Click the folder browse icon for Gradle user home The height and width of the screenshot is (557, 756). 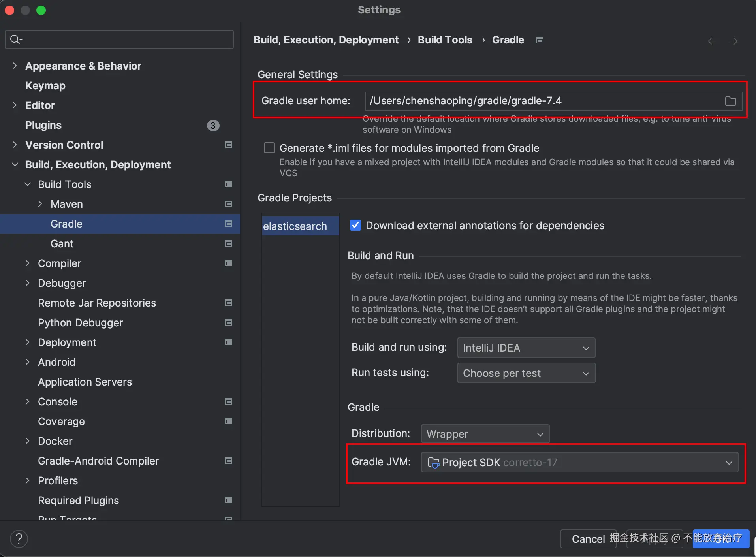click(730, 101)
